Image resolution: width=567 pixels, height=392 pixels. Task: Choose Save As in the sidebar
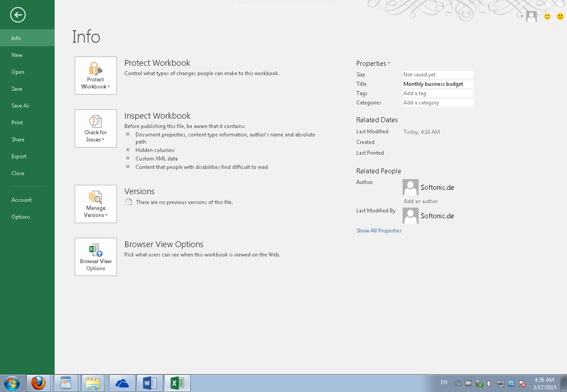(x=27, y=106)
